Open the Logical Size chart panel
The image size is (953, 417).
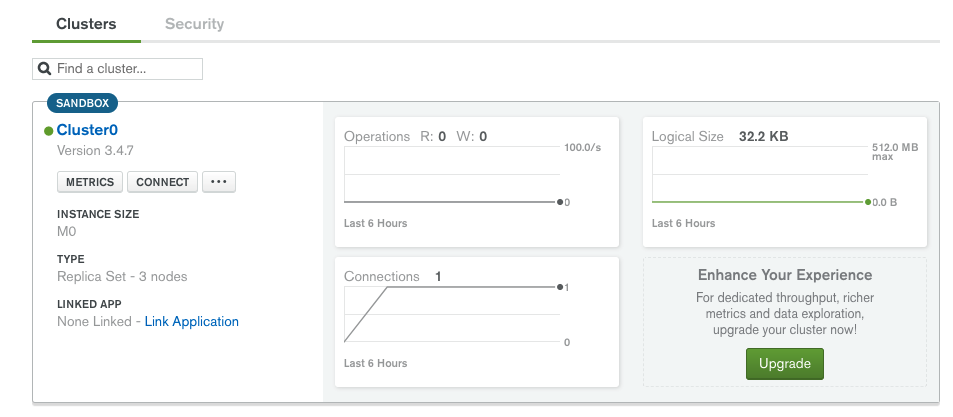tap(785, 182)
